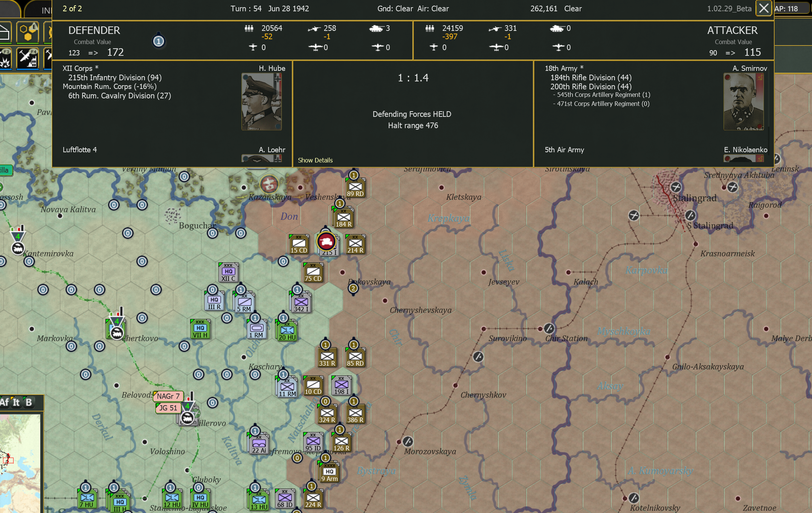Expand the unit stack above the 89 RD counter
The image size is (812, 513).
353,175
